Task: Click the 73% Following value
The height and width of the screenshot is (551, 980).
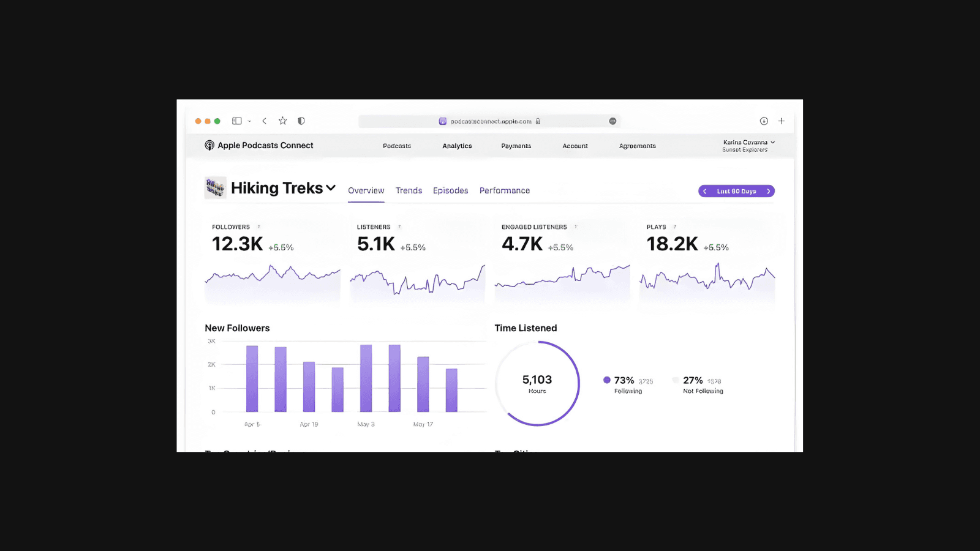Action: click(x=624, y=380)
